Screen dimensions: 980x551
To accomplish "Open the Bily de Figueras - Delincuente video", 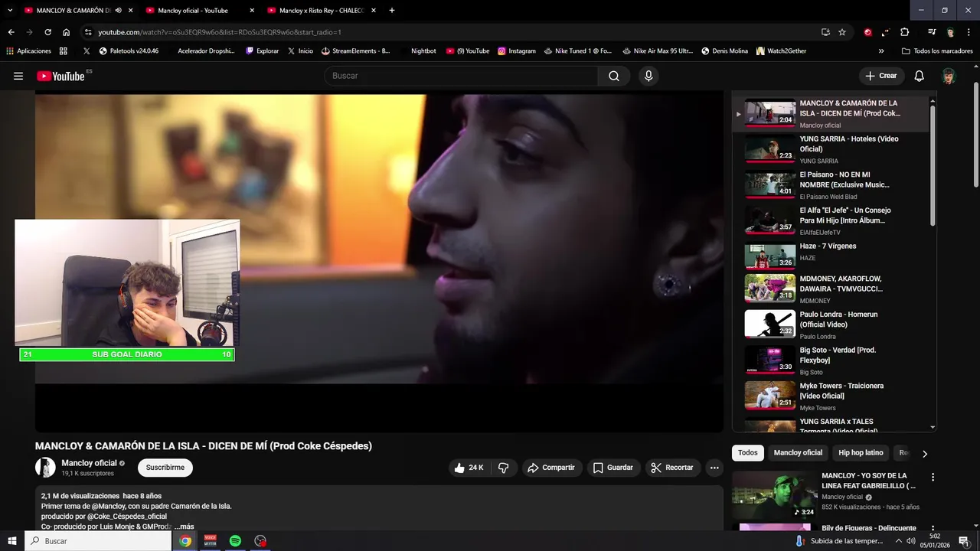I will coord(868,528).
